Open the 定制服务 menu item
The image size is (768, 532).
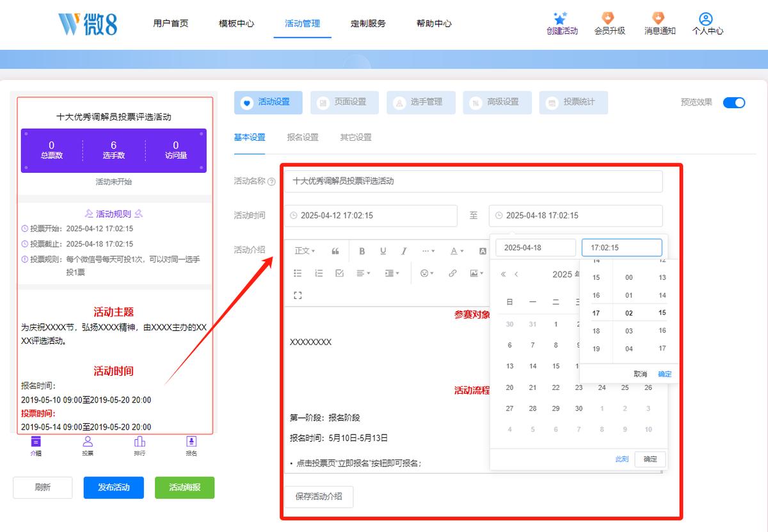368,23
